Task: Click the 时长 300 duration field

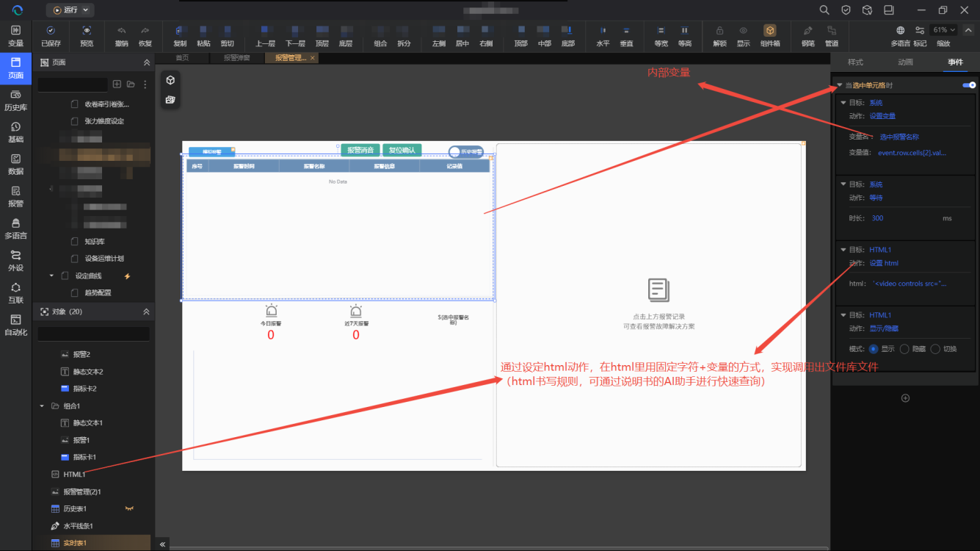Action: (878, 218)
